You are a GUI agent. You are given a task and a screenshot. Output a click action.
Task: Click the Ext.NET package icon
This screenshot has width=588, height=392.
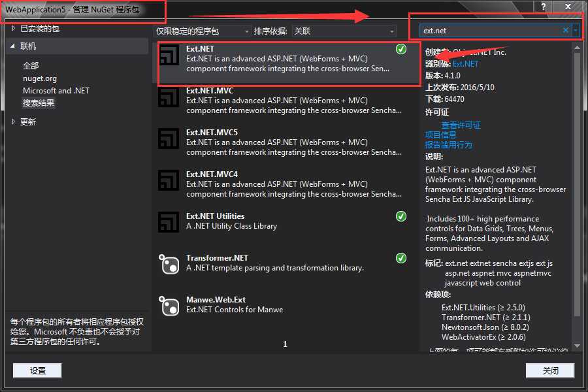tap(169, 55)
